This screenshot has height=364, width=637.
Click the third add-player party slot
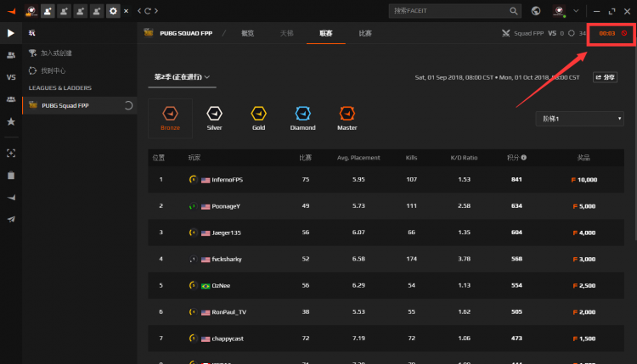click(x=80, y=11)
